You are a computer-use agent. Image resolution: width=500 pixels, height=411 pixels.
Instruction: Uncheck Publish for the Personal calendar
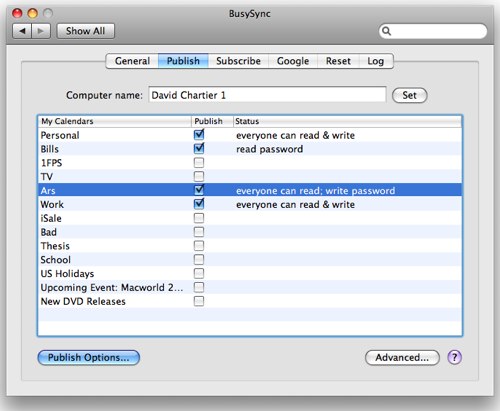pyautogui.click(x=199, y=135)
